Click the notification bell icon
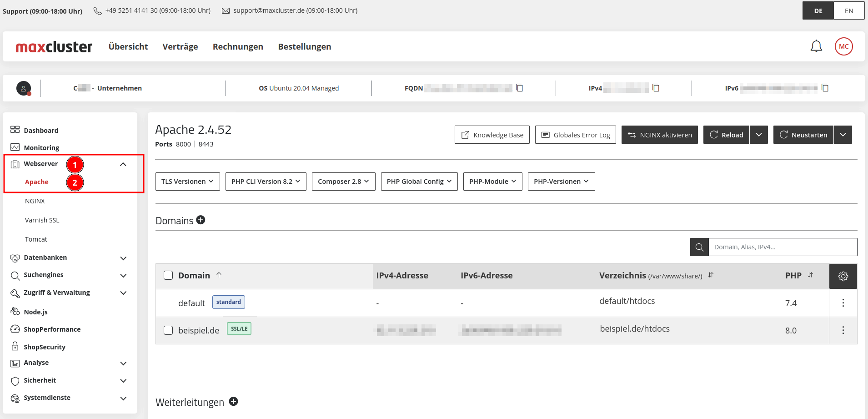 (x=816, y=46)
